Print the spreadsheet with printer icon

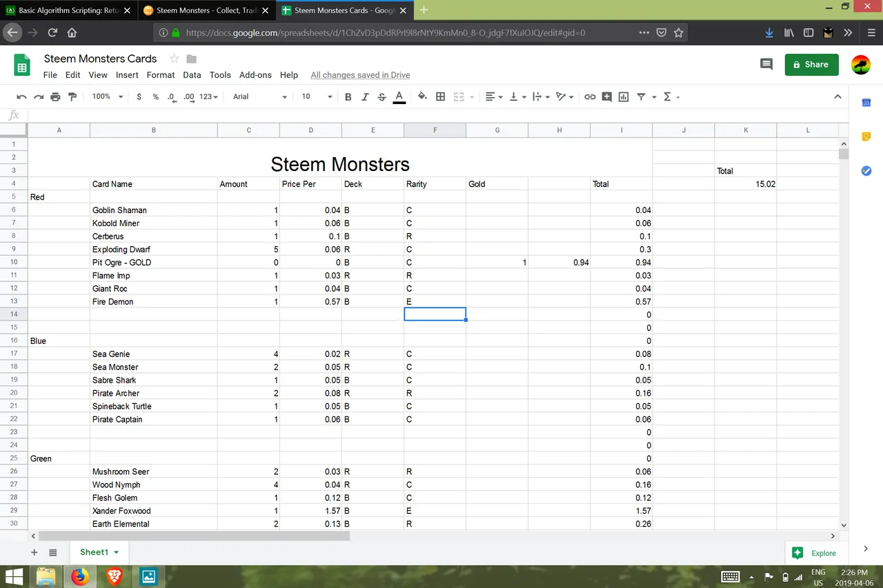click(x=55, y=97)
